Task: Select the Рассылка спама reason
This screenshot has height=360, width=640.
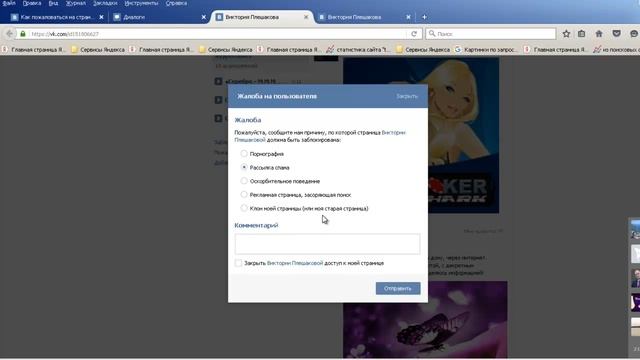Action: coord(244,167)
